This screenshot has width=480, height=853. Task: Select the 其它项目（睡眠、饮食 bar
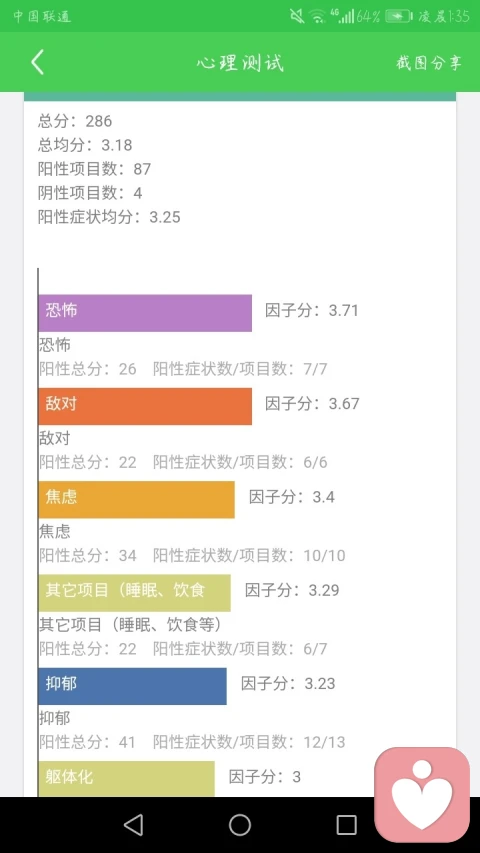[x=134, y=592]
